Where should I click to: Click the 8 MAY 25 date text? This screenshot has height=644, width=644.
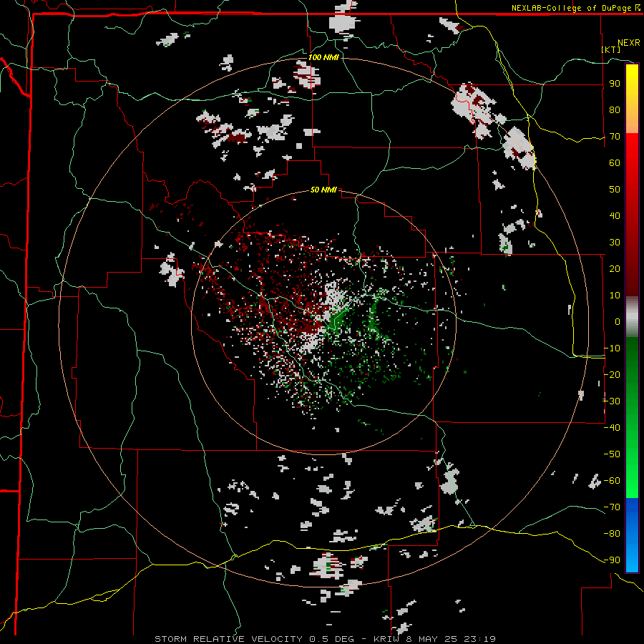431,639
